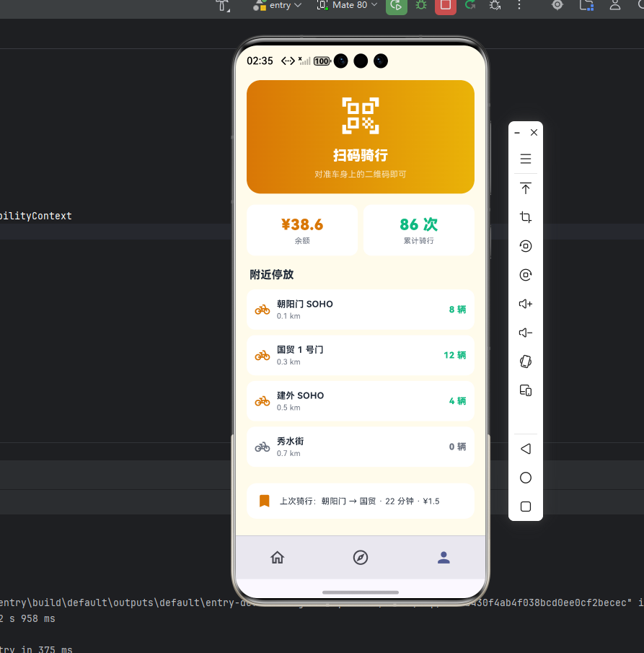
Task: Select the 建外 SOHO parking spot row
Action: click(x=361, y=401)
